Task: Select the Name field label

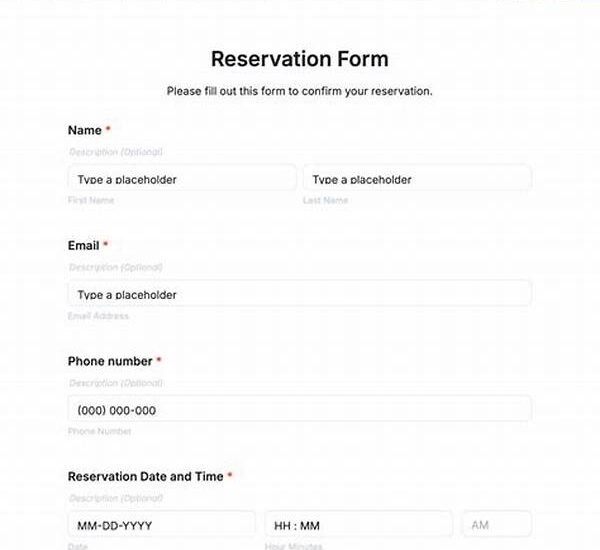Action: [x=85, y=130]
